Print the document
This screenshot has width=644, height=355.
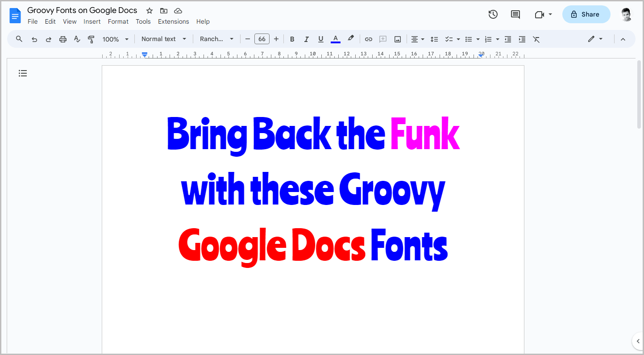click(x=63, y=39)
